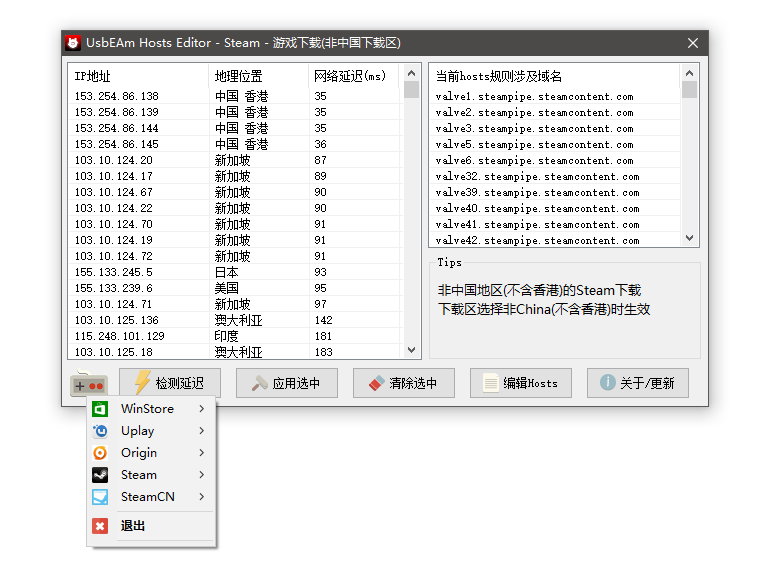
Task: Click the 编辑Hosts button
Action: (x=521, y=383)
